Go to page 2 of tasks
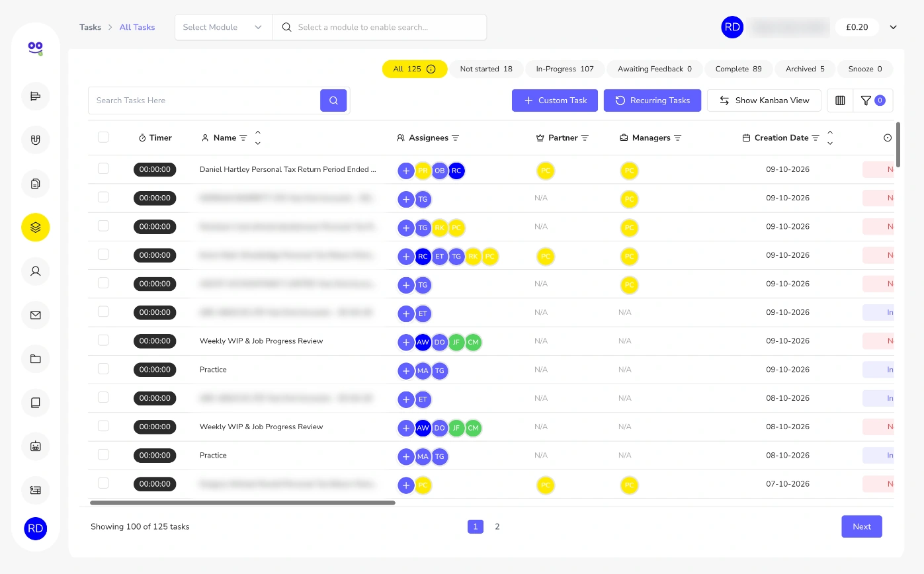Viewport: 924px width, 574px height. [497, 526]
